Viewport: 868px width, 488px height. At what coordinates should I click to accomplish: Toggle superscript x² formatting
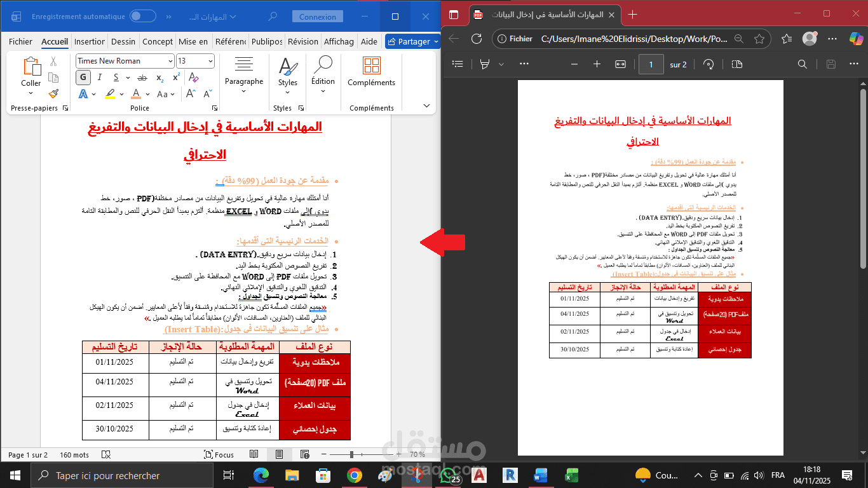click(x=176, y=78)
